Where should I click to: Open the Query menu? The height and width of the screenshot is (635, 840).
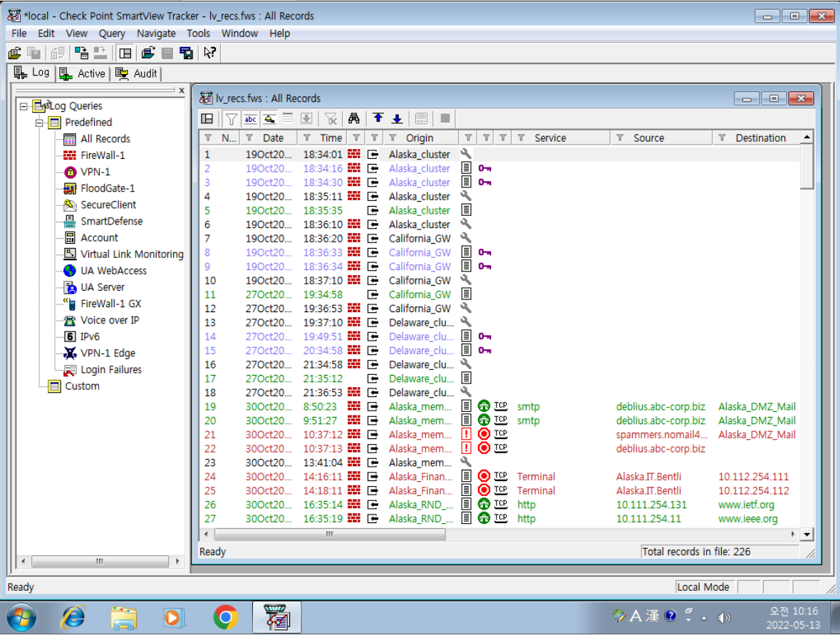(x=111, y=33)
